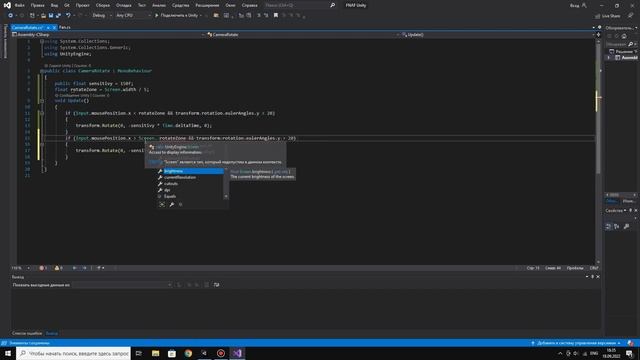The height and width of the screenshot is (360, 640).
Task: Open the output source dropdown
Action: pos(122,285)
